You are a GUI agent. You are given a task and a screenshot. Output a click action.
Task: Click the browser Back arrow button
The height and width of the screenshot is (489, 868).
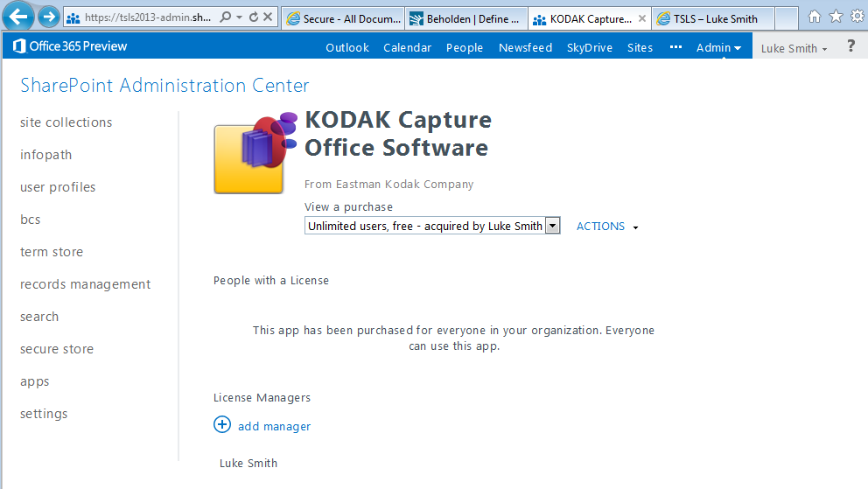(x=20, y=17)
